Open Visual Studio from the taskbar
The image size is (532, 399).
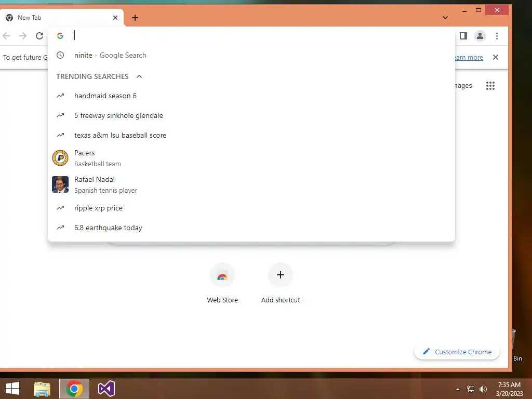[106, 389]
